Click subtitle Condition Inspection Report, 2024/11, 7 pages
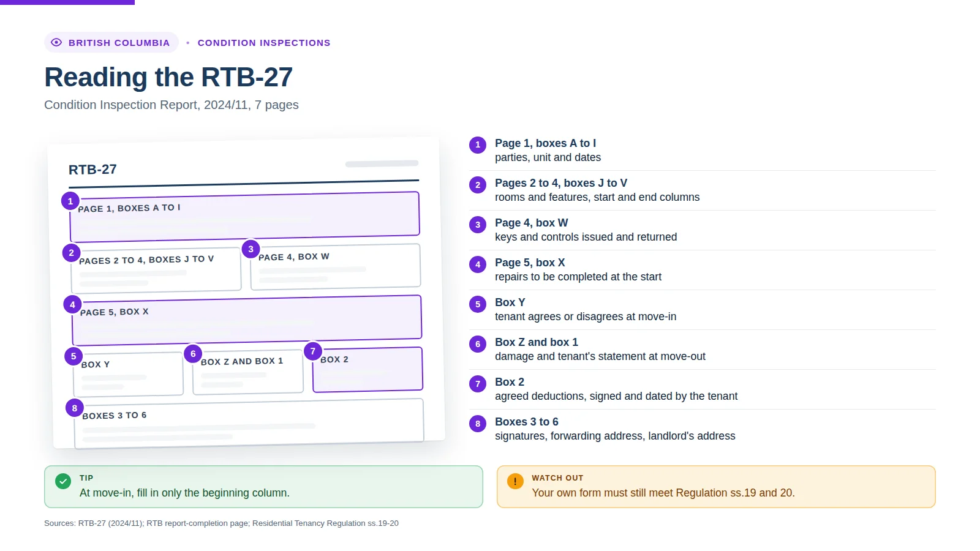The width and height of the screenshot is (980, 551). tap(171, 105)
